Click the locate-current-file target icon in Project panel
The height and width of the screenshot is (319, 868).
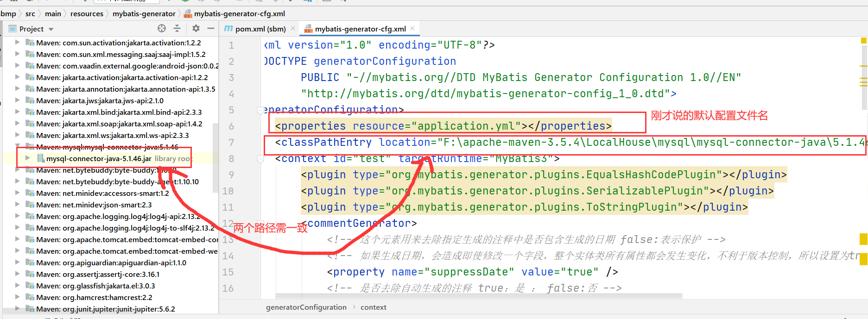[161, 28]
